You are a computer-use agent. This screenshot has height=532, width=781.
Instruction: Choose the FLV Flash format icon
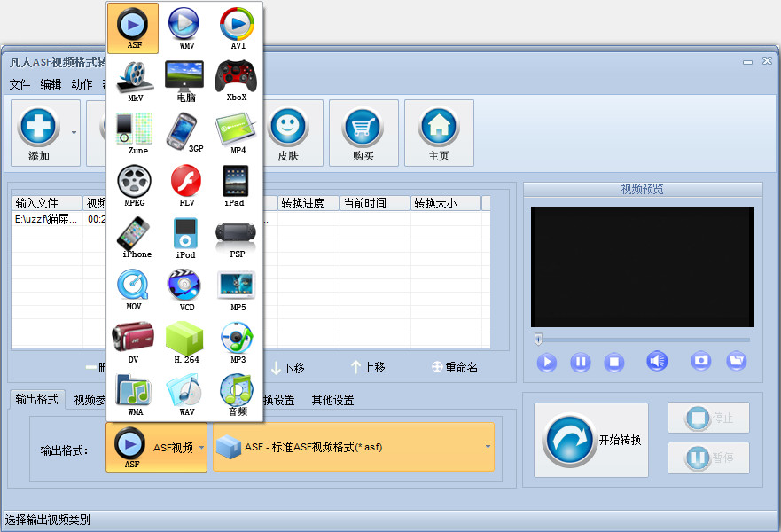[185, 184]
